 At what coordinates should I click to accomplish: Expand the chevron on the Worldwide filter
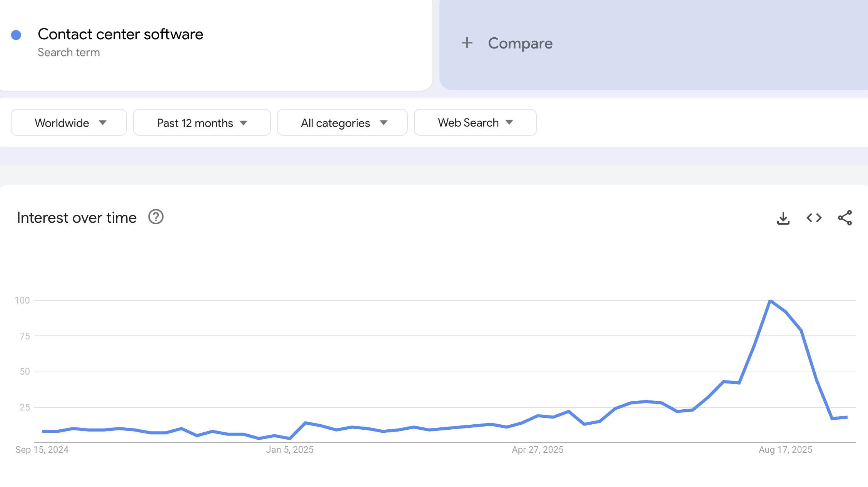pyautogui.click(x=102, y=123)
